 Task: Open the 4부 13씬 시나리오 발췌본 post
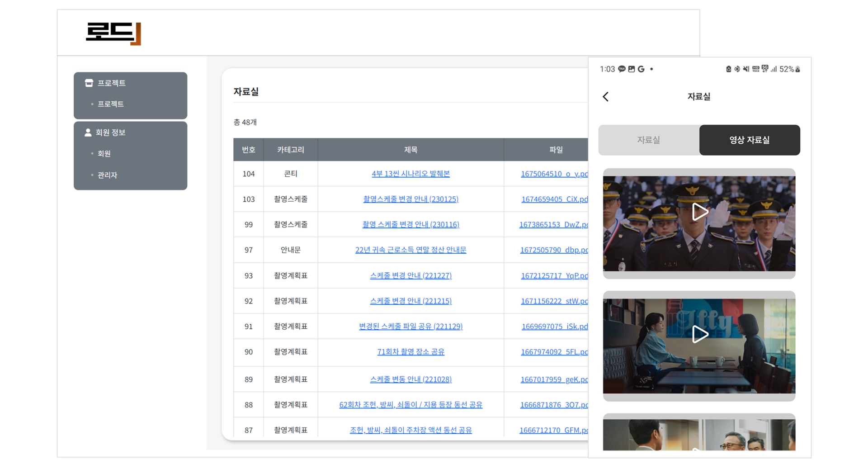pos(410,174)
